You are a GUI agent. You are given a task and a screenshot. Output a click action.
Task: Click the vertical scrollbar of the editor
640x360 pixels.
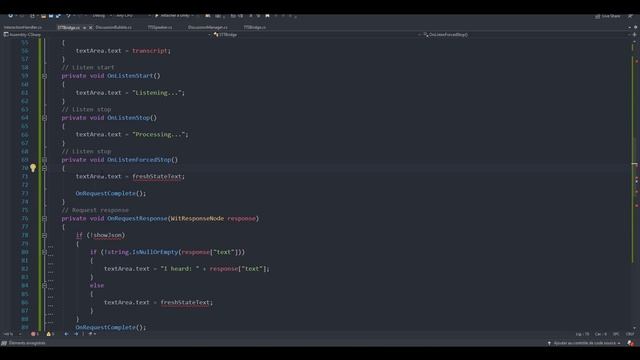click(x=635, y=184)
